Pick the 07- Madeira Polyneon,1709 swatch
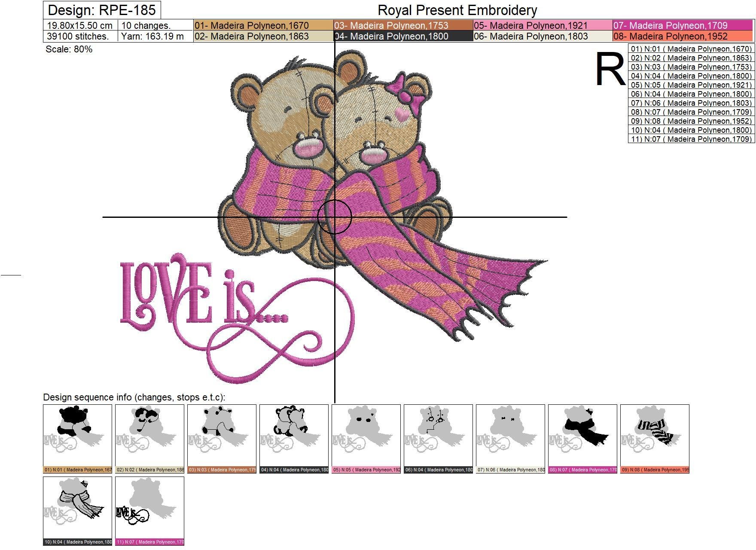Screen dimensions: 756x550 pos(683,25)
